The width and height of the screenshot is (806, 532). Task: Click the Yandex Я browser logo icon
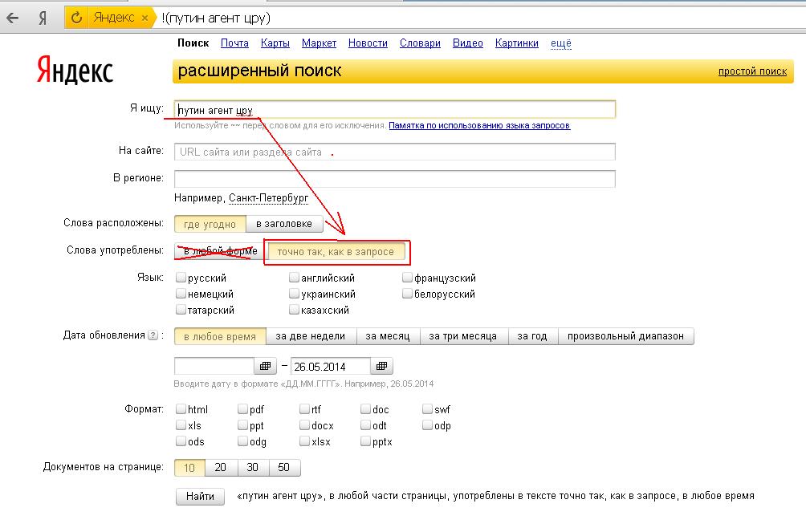click(43, 18)
